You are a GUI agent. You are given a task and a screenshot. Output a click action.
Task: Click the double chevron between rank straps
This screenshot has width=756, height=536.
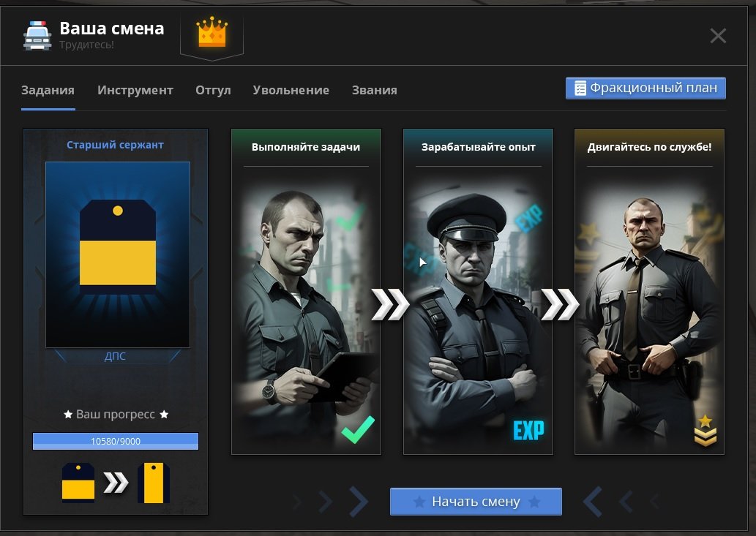(116, 483)
